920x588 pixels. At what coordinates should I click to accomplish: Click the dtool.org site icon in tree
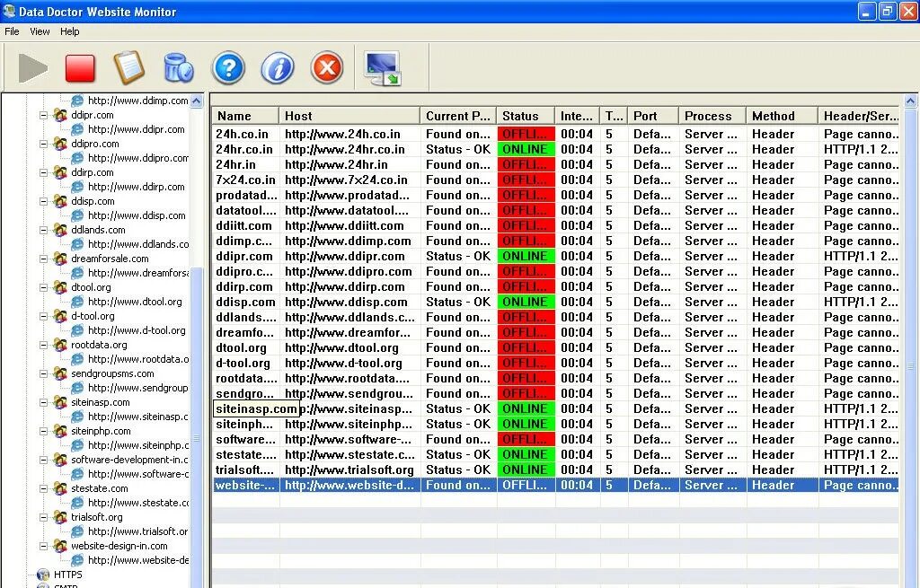pos(60,287)
